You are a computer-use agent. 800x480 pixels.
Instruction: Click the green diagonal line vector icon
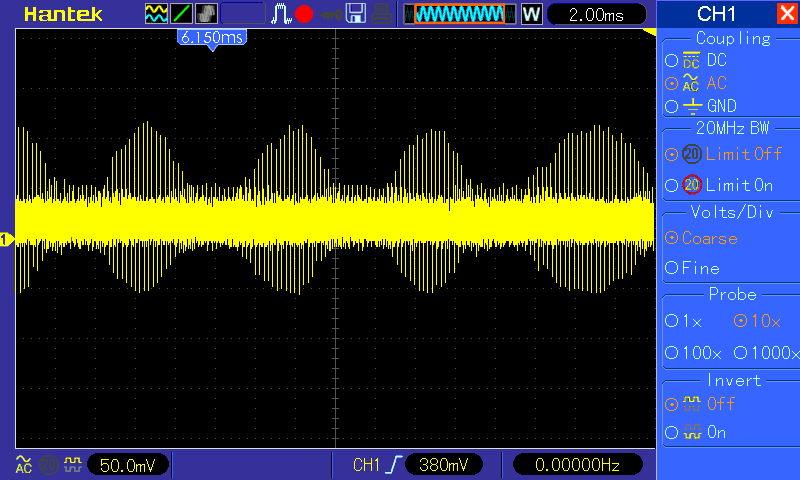(x=181, y=14)
